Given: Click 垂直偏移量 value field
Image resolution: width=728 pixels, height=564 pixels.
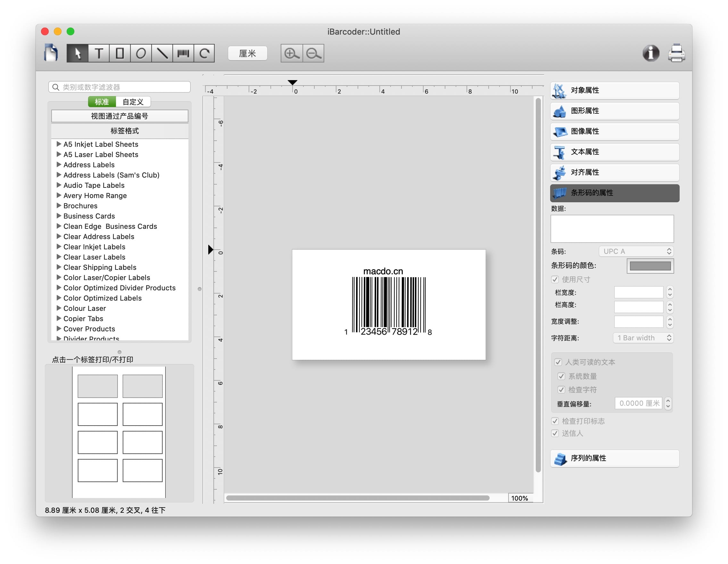Looking at the screenshot, I should 638,403.
